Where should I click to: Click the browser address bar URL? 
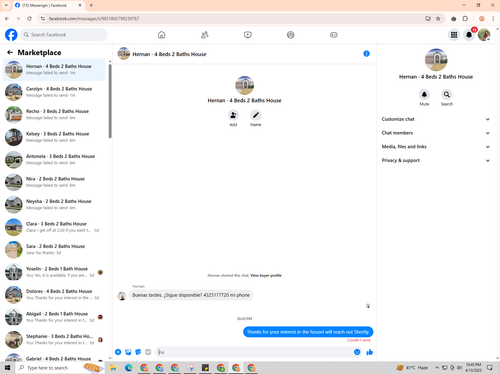(x=94, y=19)
